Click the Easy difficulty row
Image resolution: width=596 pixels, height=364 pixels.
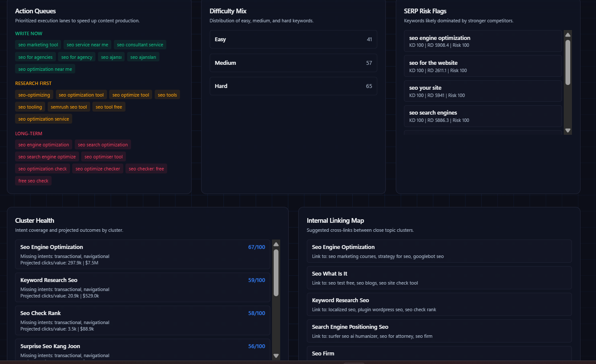(x=293, y=39)
